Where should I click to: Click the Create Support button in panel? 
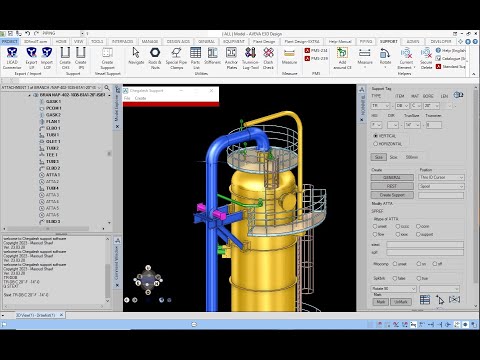392,195
